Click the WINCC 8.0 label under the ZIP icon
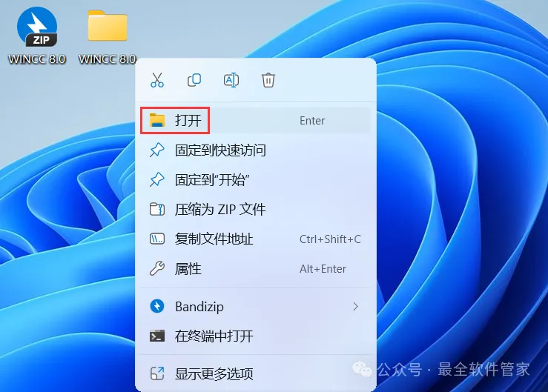This screenshot has height=392, width=548. (x=36, y=59)
